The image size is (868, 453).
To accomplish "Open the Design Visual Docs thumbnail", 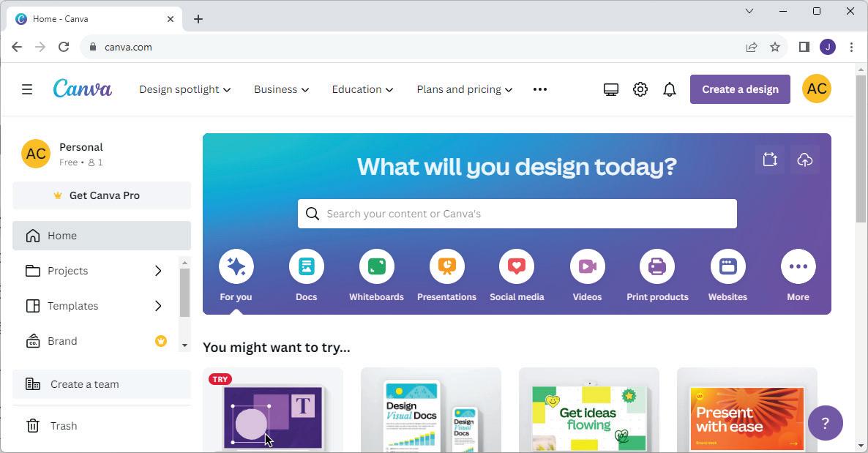I will coord(430,410).
